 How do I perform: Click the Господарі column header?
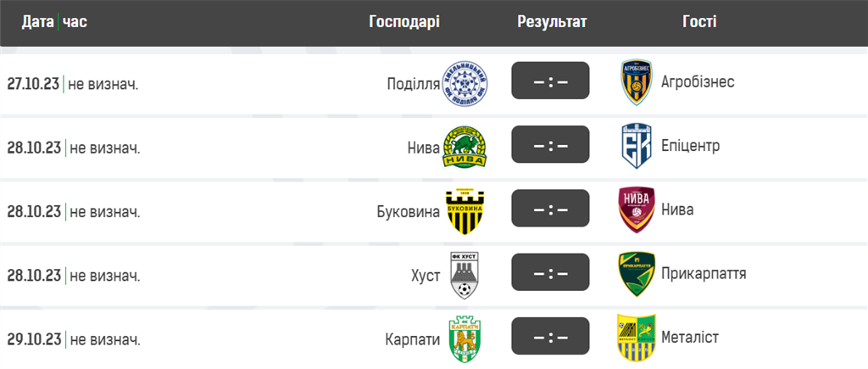[404, 22]
